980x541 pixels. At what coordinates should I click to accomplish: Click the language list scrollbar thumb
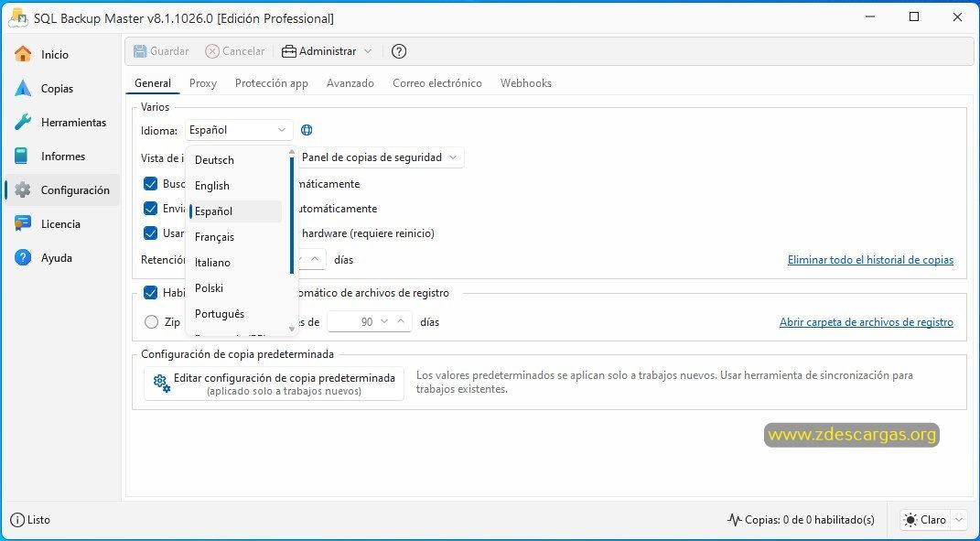[292, 215]
